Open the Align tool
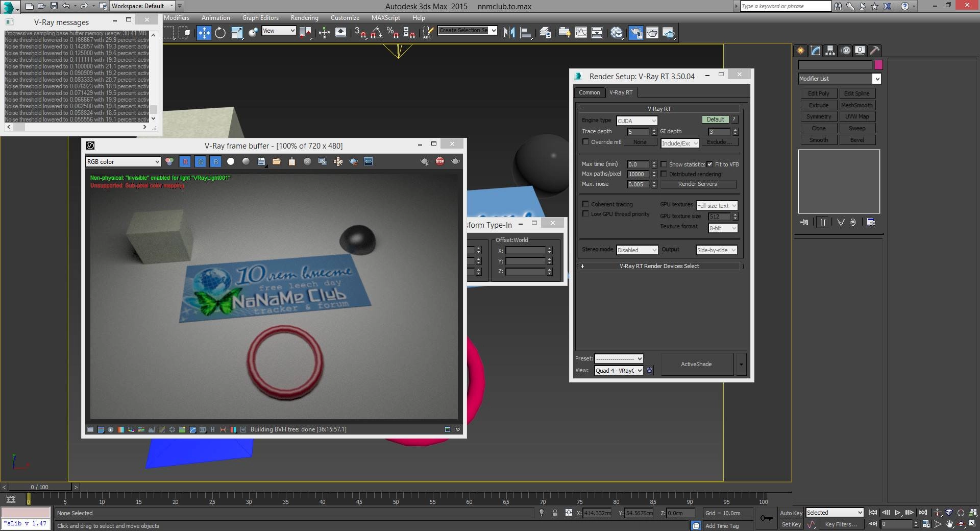This screenshot has height=531, width=980. [526, 33]
